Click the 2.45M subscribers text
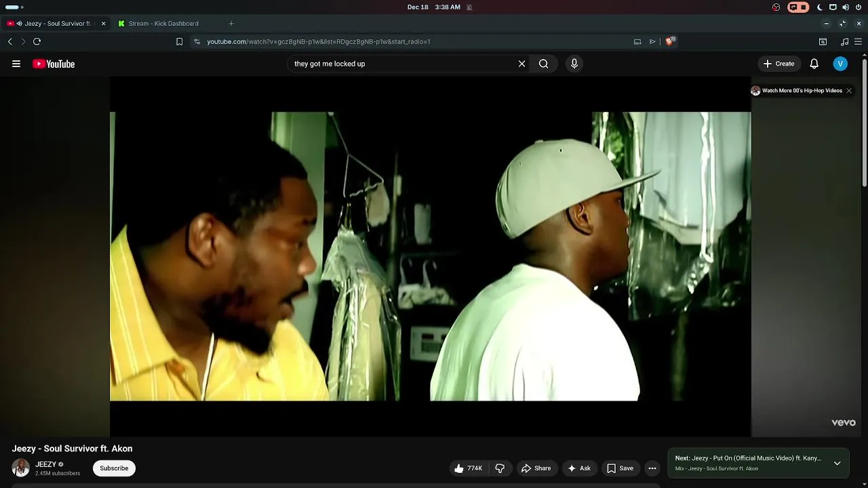The image size is (868, 488). coord(58,473)
